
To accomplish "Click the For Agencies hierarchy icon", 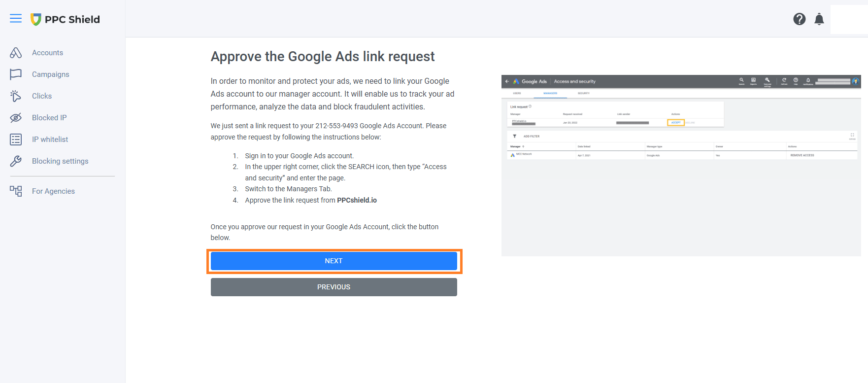I will tap(16, 191).
